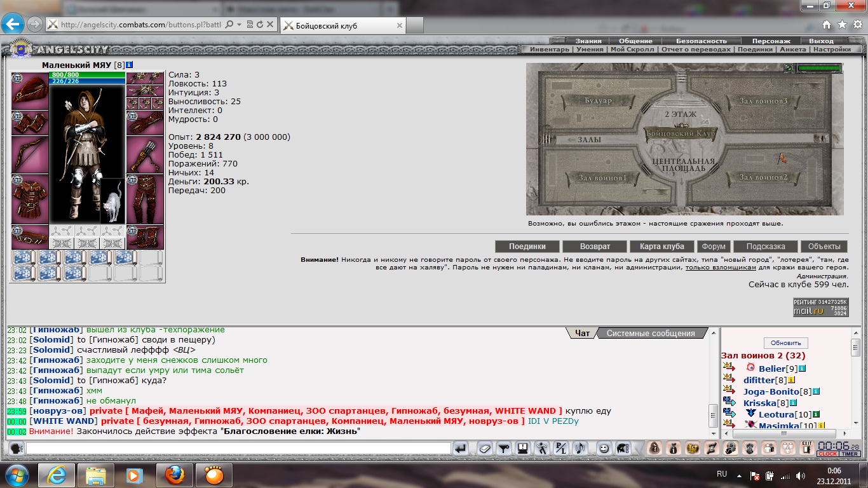Clear chat with the eraser icon
The height and width of the screenshot is (488, 868).
(x=484, y=449)
